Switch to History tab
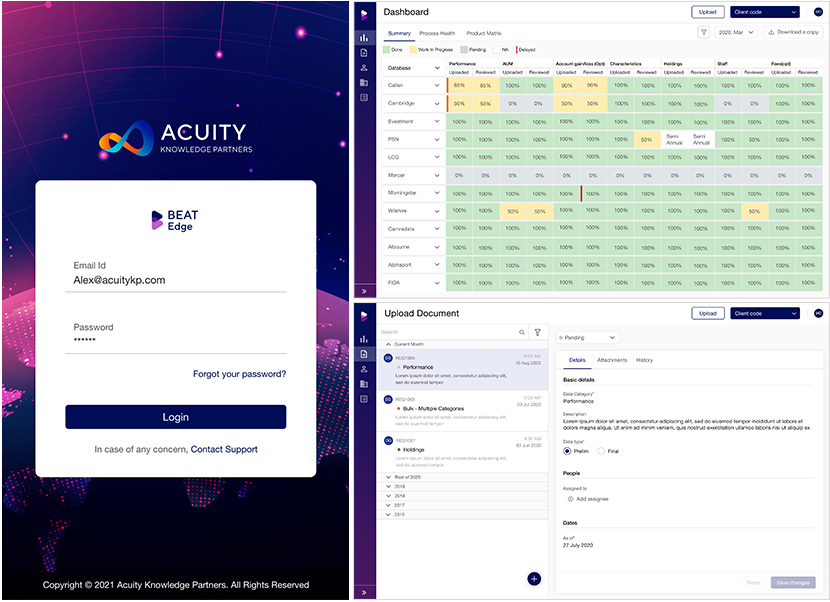 (x=644, y=360)
